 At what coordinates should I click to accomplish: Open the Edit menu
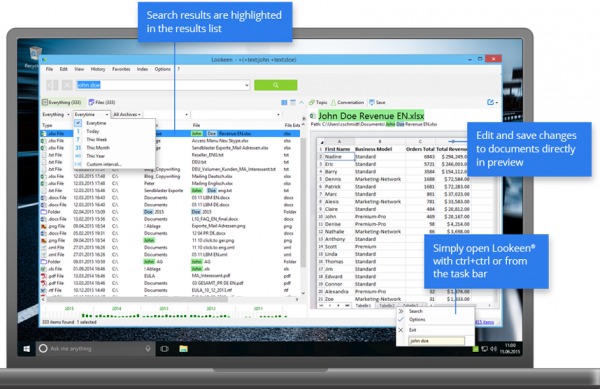click(x=64, y=69)
